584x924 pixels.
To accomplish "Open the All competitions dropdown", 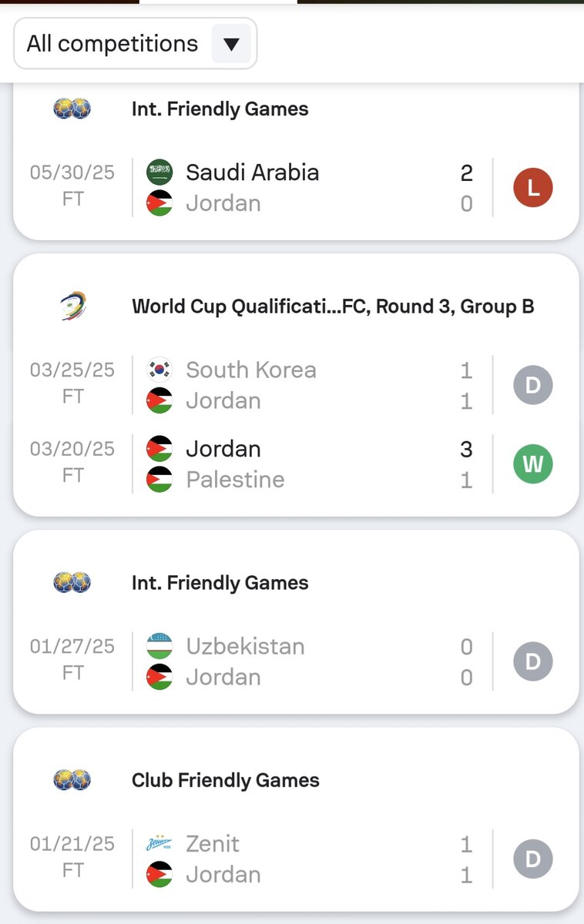I will coord(113,44).
